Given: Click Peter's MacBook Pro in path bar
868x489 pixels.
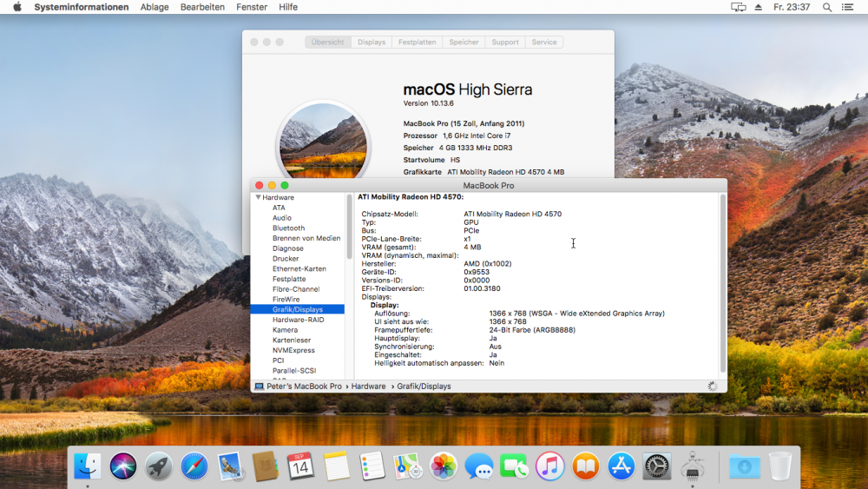Looking at the screenshot, I should coord(299,387).
